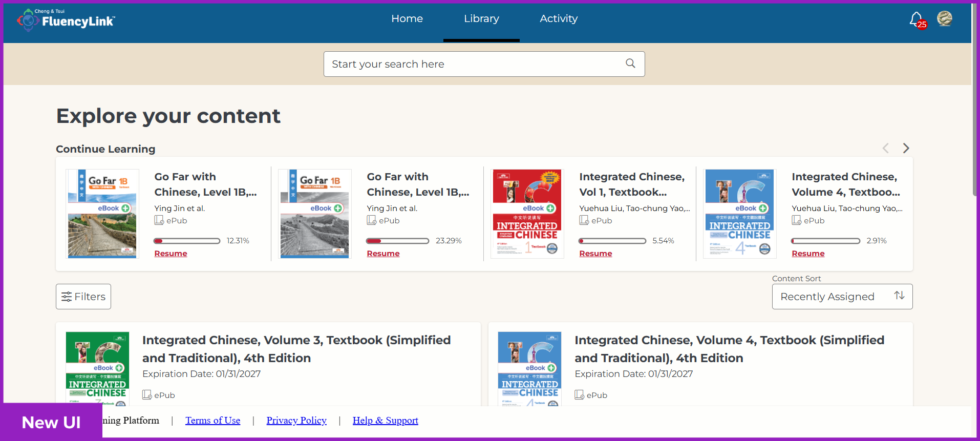
Task: Open the notifications bell
Action: (917, 20)
